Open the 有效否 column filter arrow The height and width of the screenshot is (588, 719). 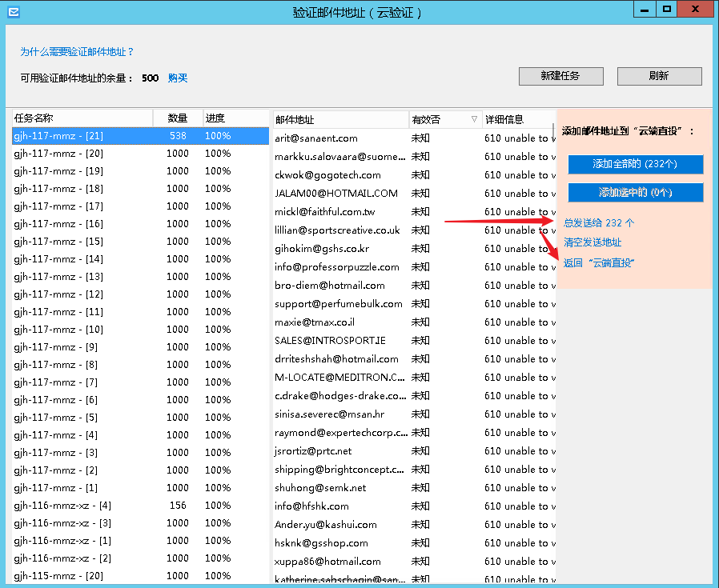(x=474, y=119)
